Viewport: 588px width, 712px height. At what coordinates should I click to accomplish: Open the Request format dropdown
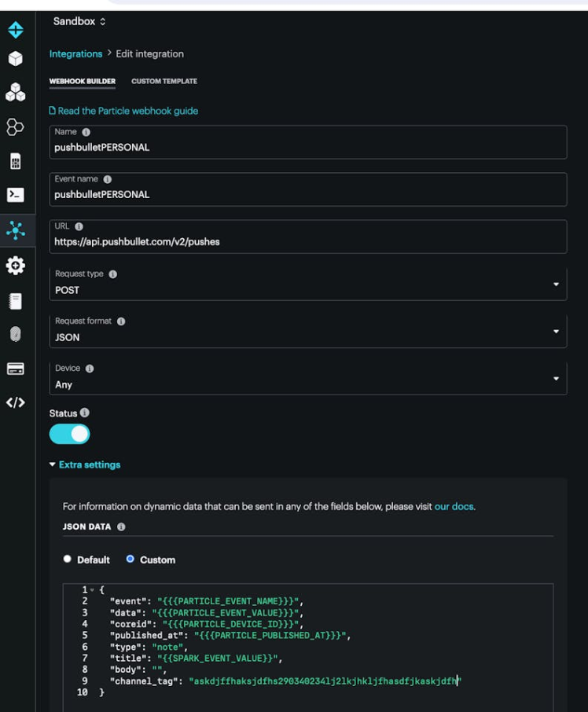click(x=307, y=332)
